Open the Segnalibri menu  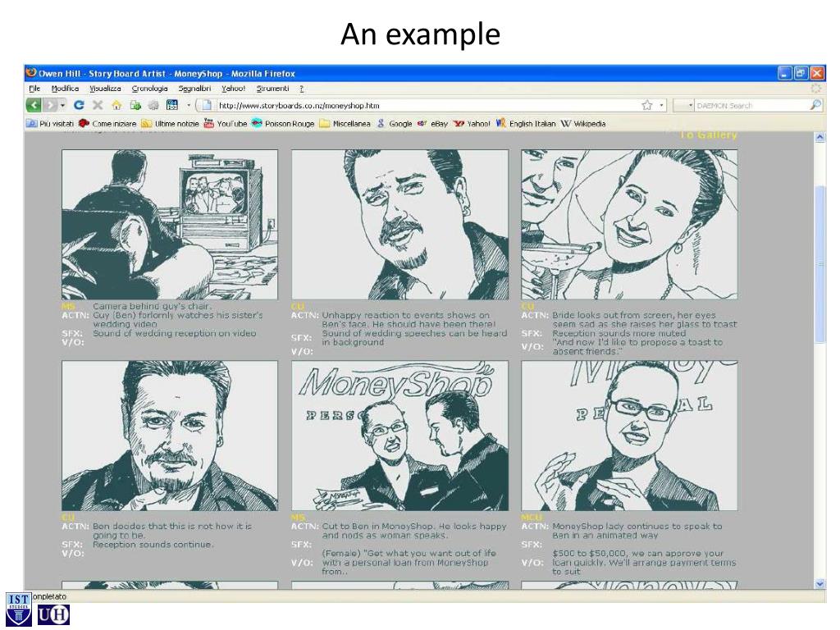[194, 89]
